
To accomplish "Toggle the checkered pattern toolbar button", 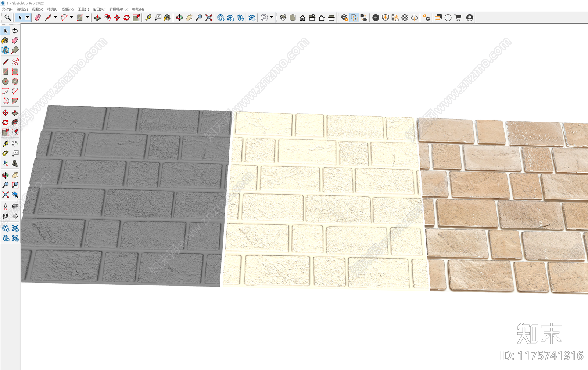I will click(x=405, y=18).
